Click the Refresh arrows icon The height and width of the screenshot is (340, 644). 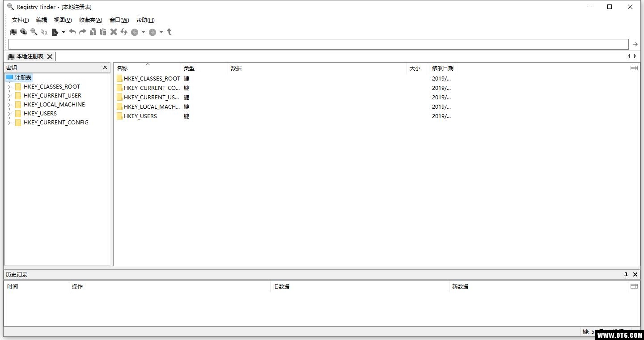tap(124, 32)
